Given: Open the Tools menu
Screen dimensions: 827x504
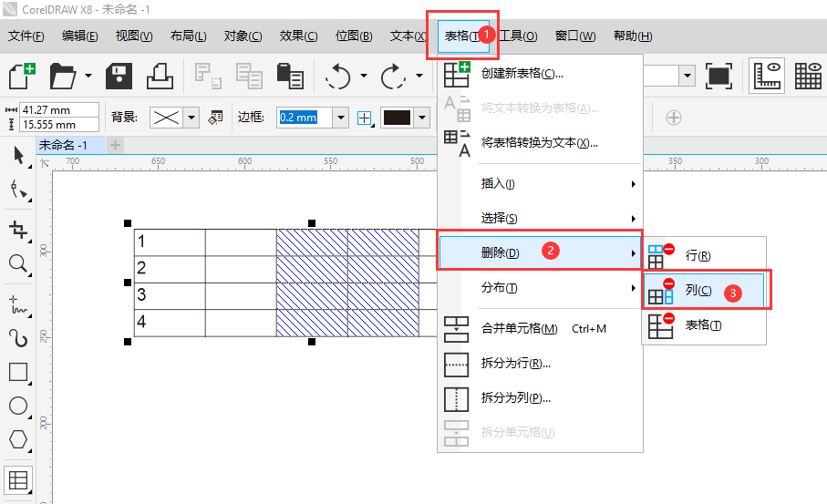Looking at the screenshot, I should [x=518, y=36].
